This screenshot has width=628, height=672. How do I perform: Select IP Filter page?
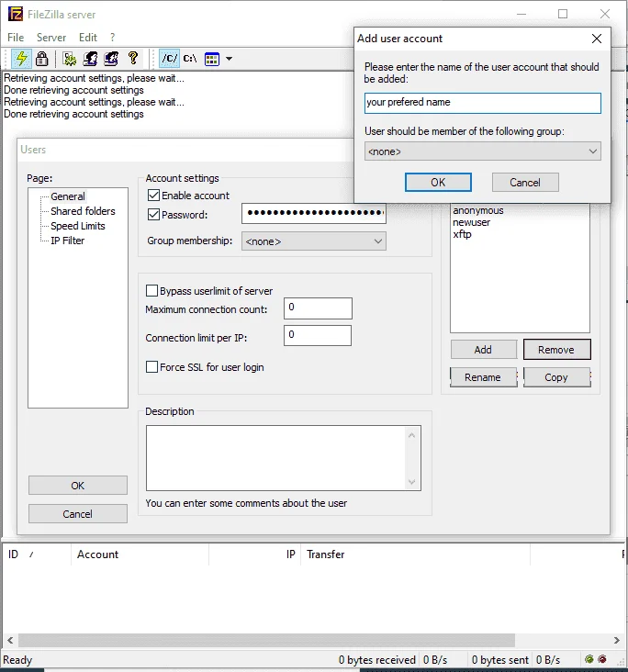tap(67, 241)
